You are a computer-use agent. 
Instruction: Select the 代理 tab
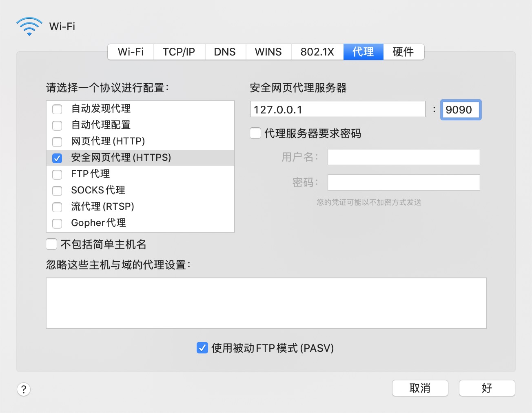tap(363, 52)
